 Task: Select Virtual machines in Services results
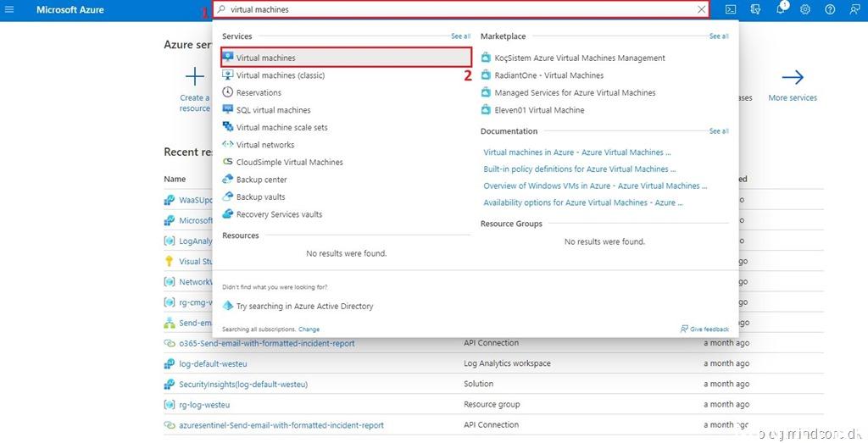266,58
